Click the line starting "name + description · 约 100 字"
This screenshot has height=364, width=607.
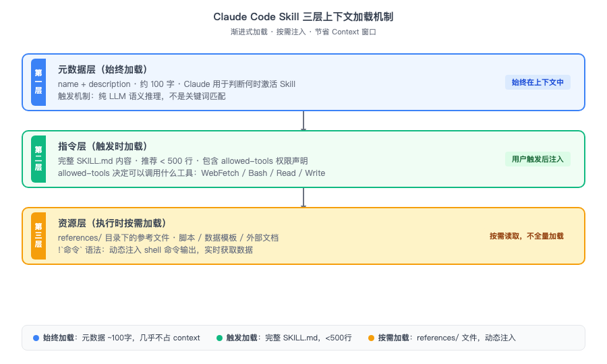(x=177, y=84)
